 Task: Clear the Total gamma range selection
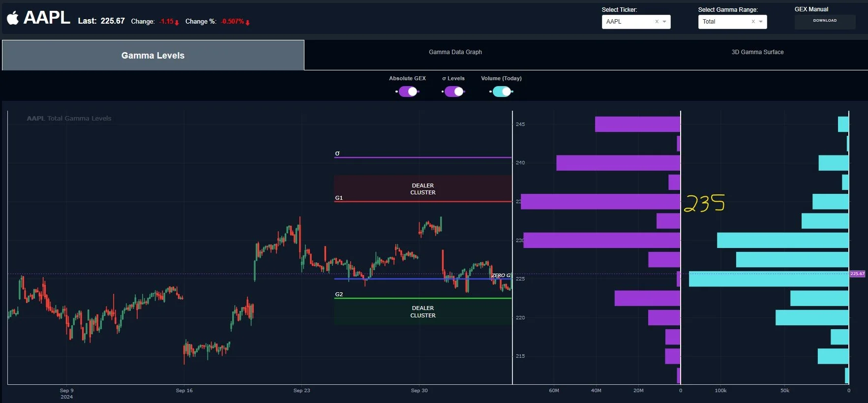[753, 22]
